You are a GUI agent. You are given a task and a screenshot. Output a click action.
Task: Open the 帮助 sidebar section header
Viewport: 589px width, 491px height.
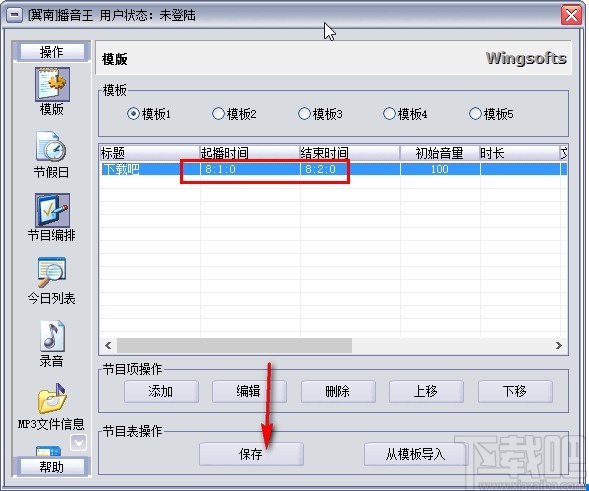[52, 467]
